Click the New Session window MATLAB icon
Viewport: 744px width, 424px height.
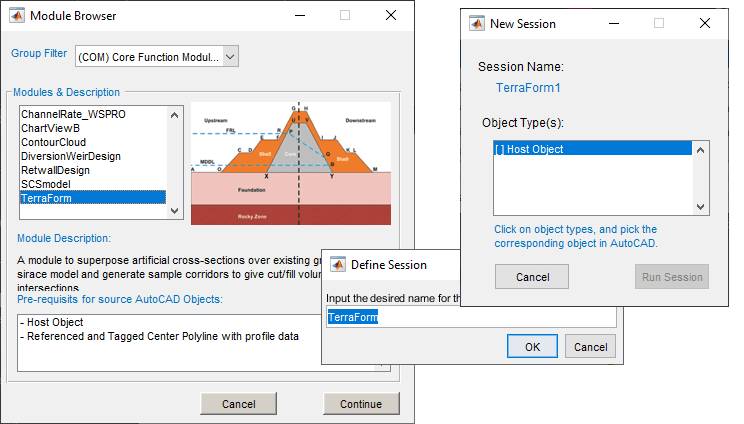476,23
